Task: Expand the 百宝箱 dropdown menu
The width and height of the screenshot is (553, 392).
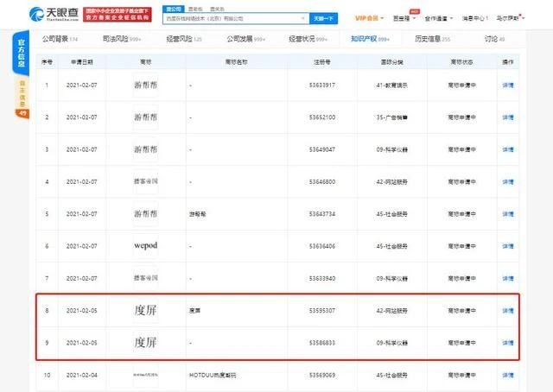Action: pos(404,18)
